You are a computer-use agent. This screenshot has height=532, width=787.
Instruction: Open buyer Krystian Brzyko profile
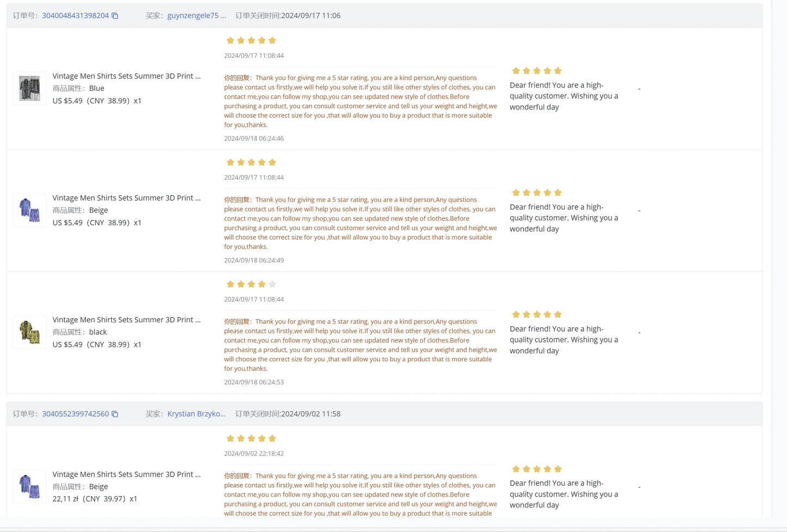[196, 414]
